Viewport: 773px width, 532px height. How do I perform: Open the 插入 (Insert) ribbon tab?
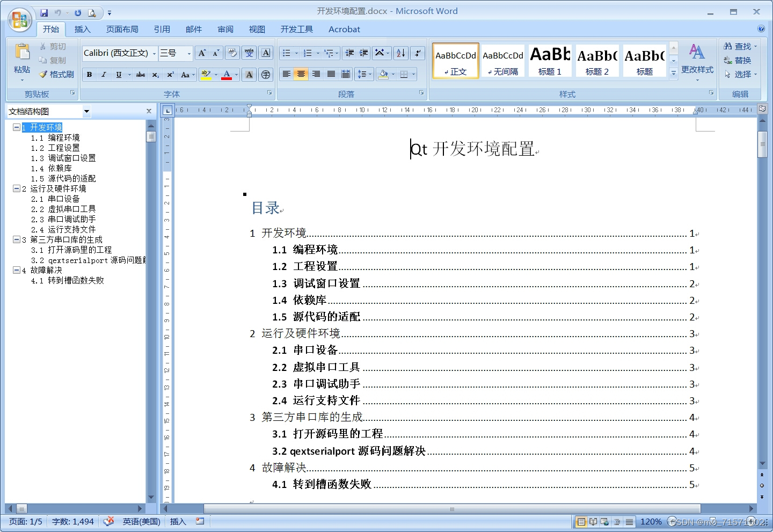[82, 29]
